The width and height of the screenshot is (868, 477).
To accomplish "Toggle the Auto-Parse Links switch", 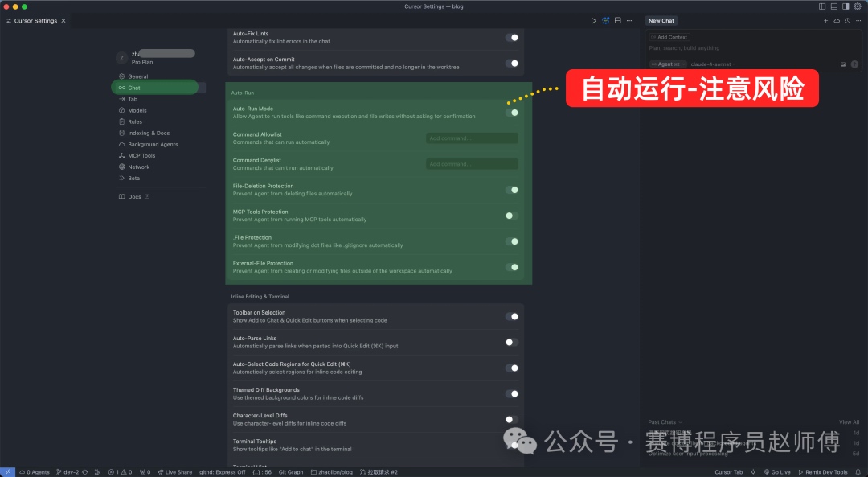I will (x=511, y=343).
